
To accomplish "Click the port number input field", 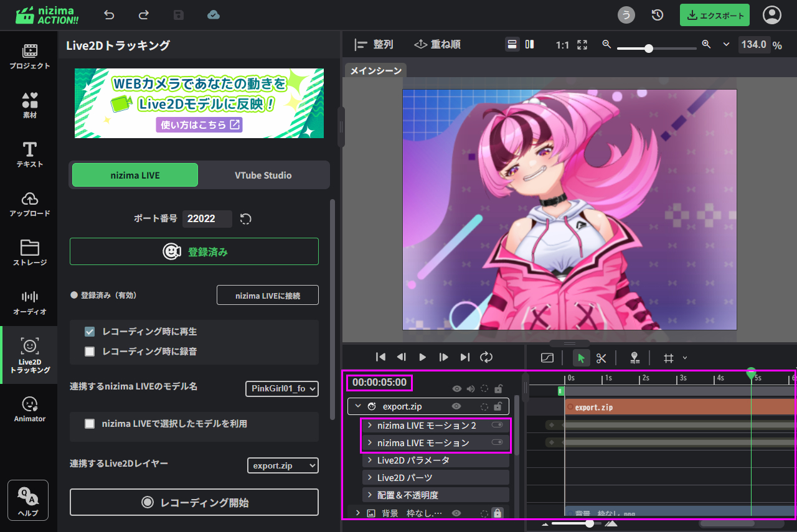I will click(x=207, y=219).
